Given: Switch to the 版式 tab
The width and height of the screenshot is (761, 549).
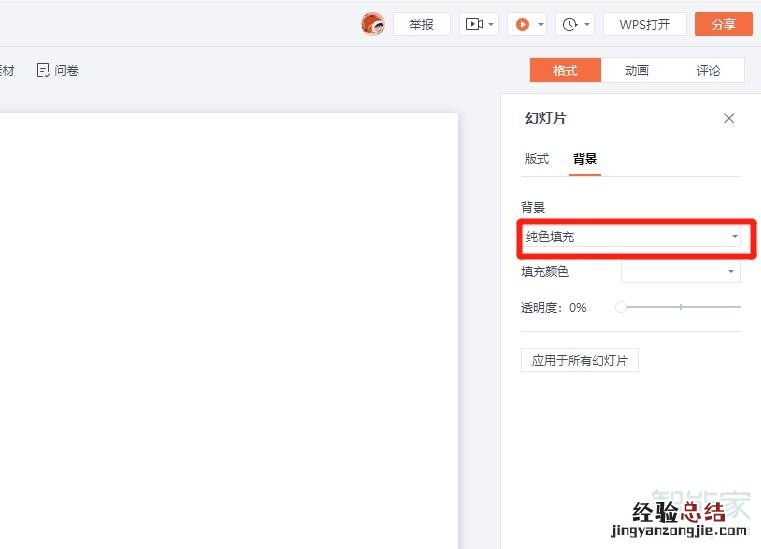Looking at the screenshot, I should (537, 159).
